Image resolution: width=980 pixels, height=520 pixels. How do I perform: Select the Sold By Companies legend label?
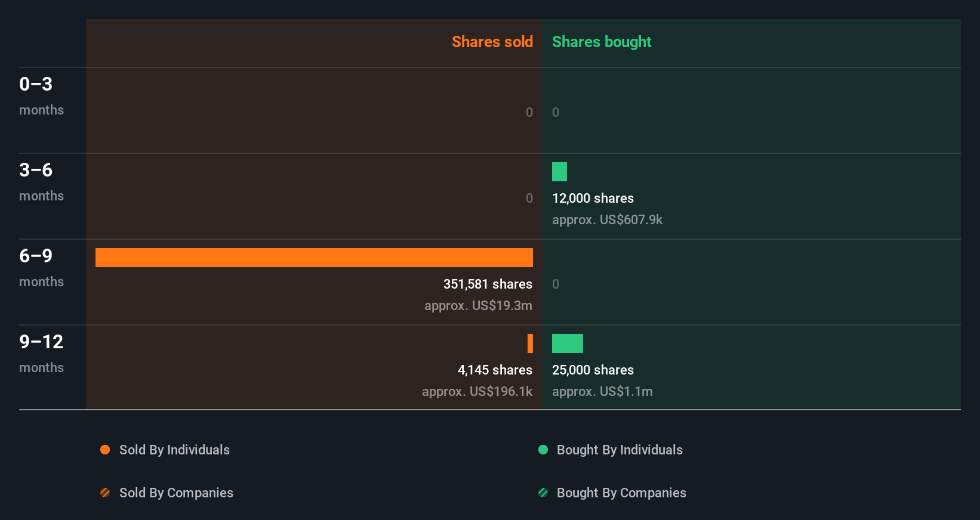coord(176,493)
